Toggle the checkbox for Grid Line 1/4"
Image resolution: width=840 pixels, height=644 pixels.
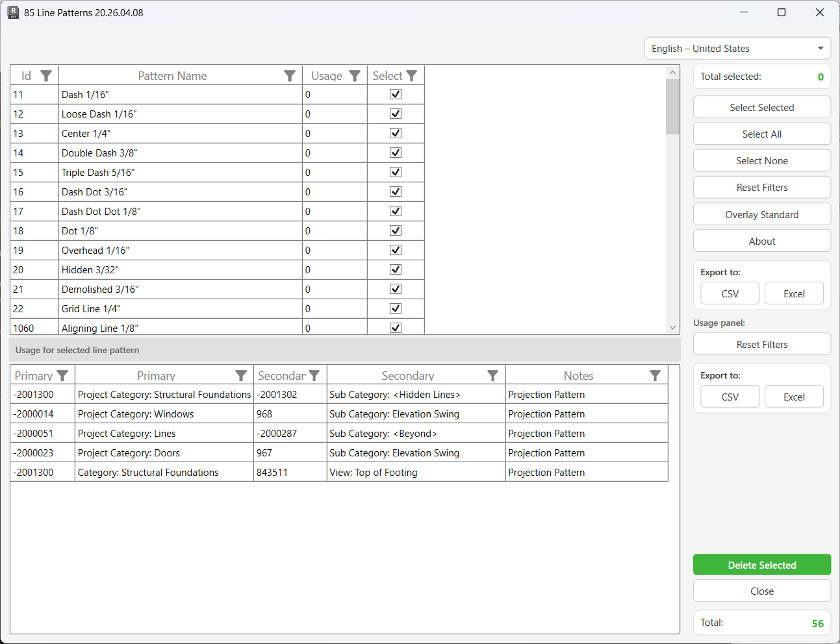pos(395,308)
